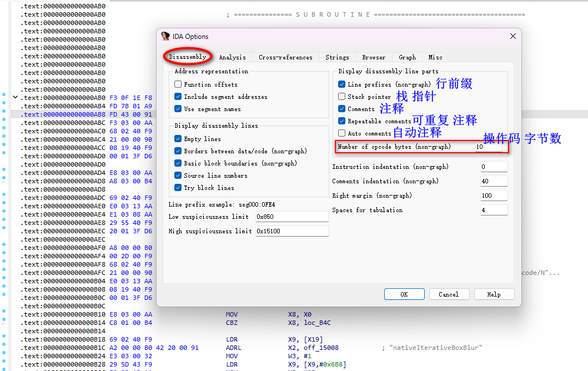The image size is (588, 371).
Task: Uncheck Include segment addresses
Action: point(178,97)
